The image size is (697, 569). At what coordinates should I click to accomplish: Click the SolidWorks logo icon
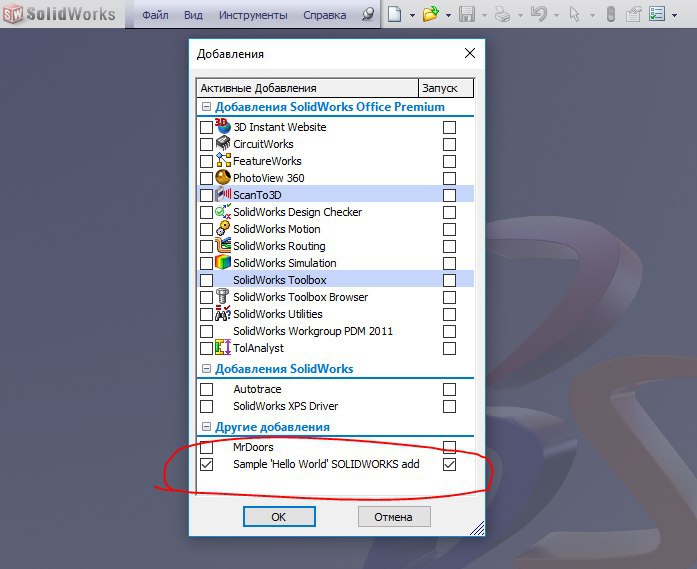coord(13,14)
